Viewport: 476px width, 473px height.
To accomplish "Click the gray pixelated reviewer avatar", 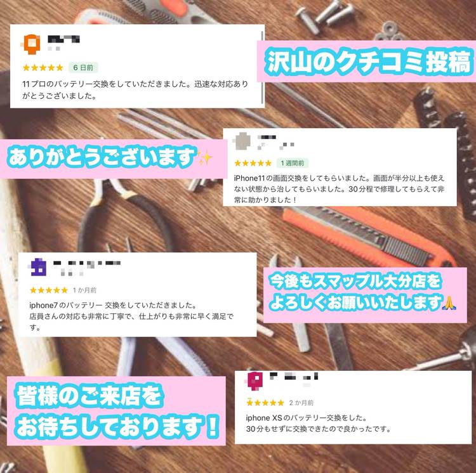I will (x=242, y=141).
